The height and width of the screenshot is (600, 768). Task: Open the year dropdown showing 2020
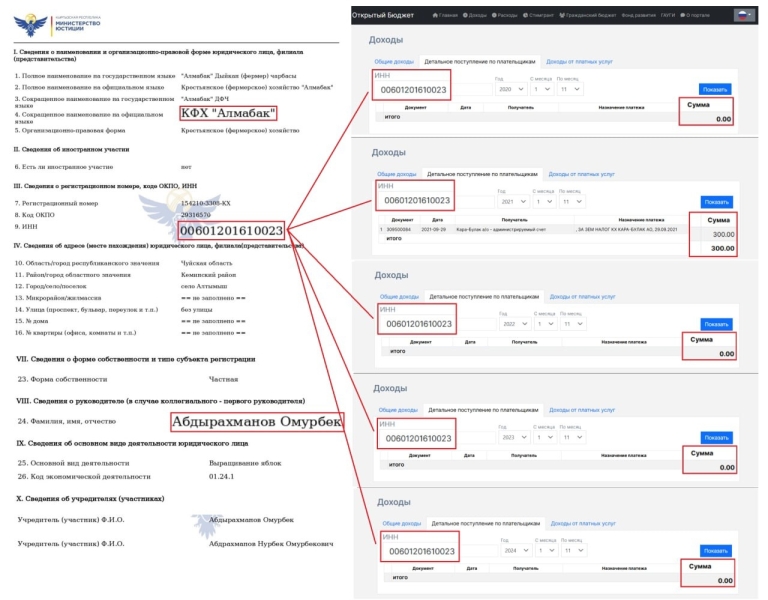pos(510,89)
